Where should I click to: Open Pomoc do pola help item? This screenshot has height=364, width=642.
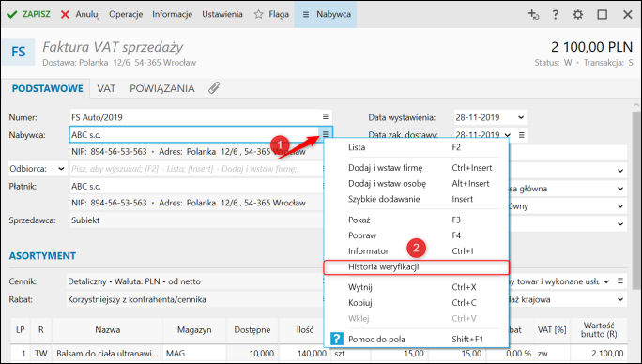416,339
